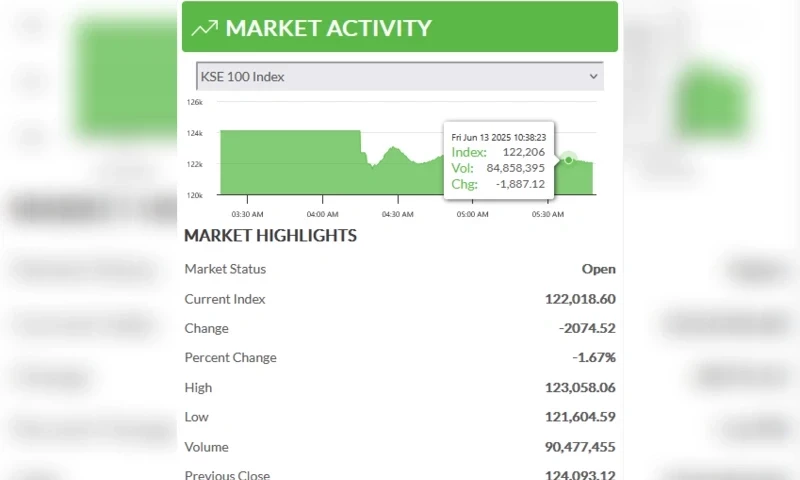Click the chevron arrow on index selector
The image size is (800, 480).
point(593,76)
